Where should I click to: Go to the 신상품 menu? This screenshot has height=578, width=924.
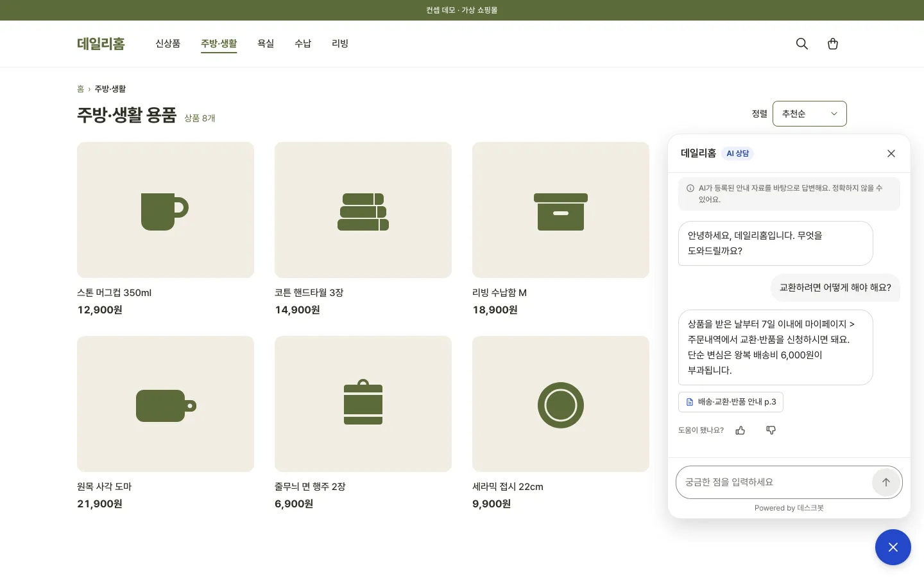[x=168, y=44]
